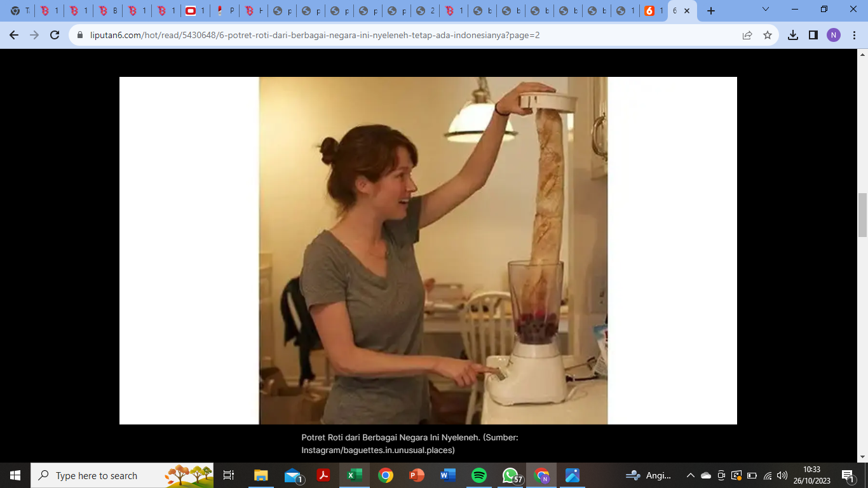The image size is (868, 488).
Task: Launch Excel from the taskbar
Action: [354, 475]
